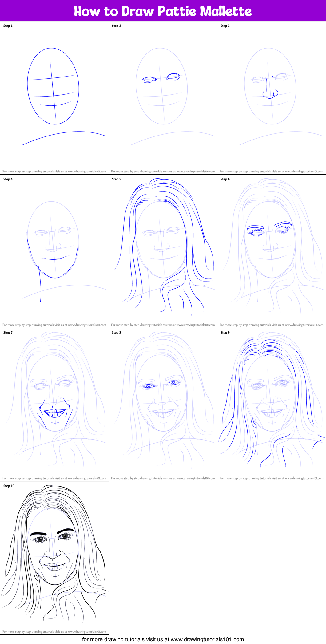The image size is (326, 644).
Task: Click the watermark link inside Step 6 panel
Action: click(272, 325)
